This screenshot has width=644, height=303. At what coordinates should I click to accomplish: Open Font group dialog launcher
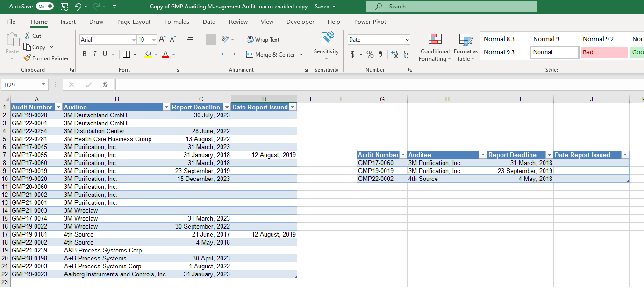point(178,70)
